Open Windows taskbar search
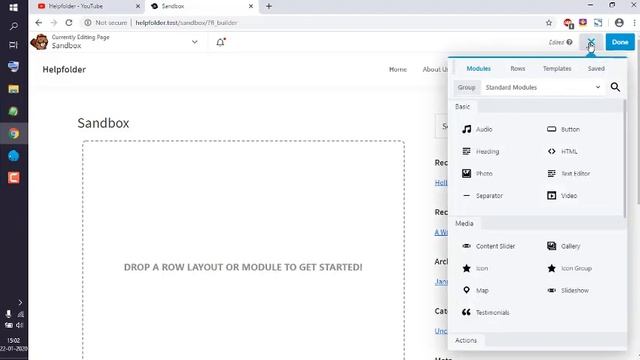The width and height of the screenshot is (640, 360). 13,27
